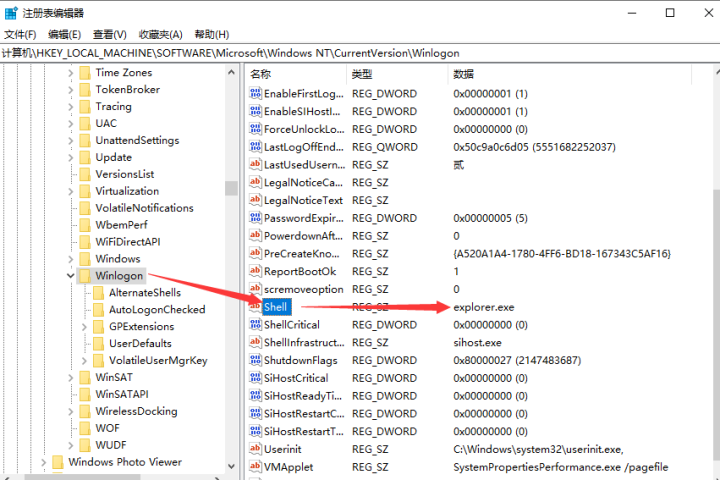The width and height of the screenshot is (720, 480).
Task: Select the ShellInfrastruct... value name
Action: point(304,343)
